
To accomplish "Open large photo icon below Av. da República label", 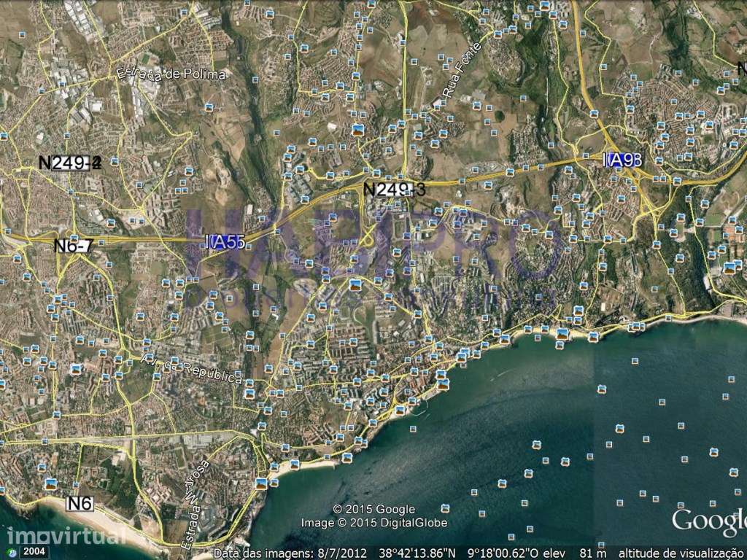I will 249,394.
